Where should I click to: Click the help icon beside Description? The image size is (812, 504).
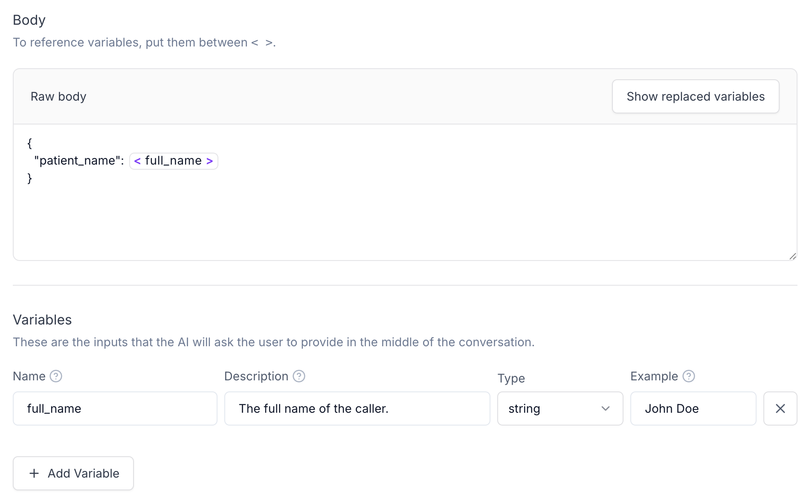point(299,376)
